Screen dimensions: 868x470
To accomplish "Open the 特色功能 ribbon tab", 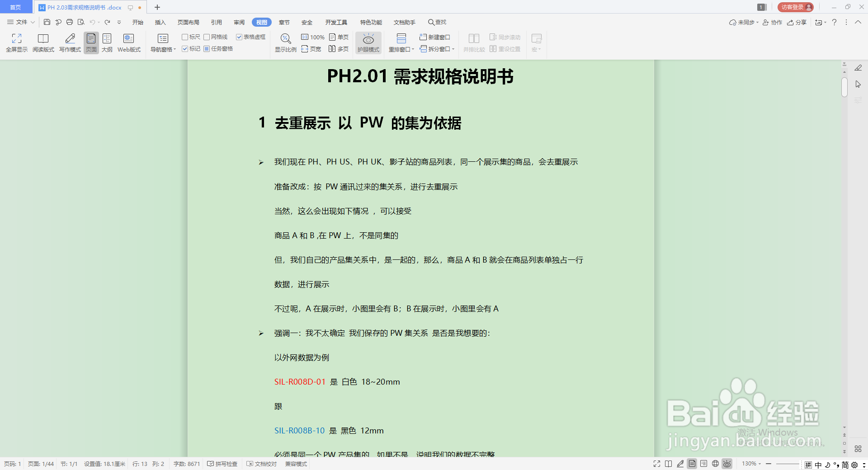I will 371,22.
